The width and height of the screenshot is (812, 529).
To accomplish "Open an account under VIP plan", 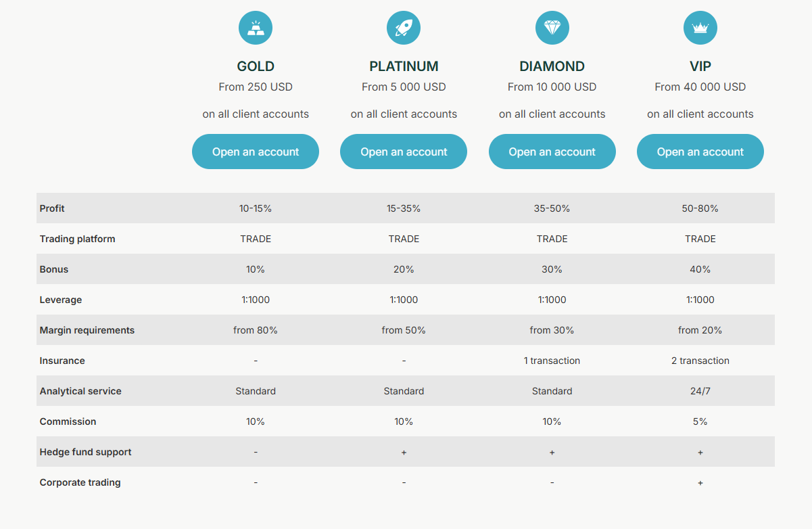I will pos(700,152).
